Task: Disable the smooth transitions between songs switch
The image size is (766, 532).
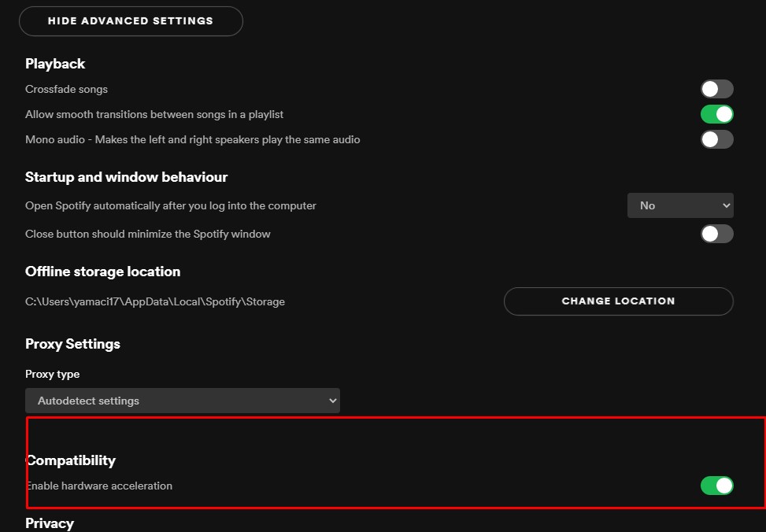Action: 716,114
